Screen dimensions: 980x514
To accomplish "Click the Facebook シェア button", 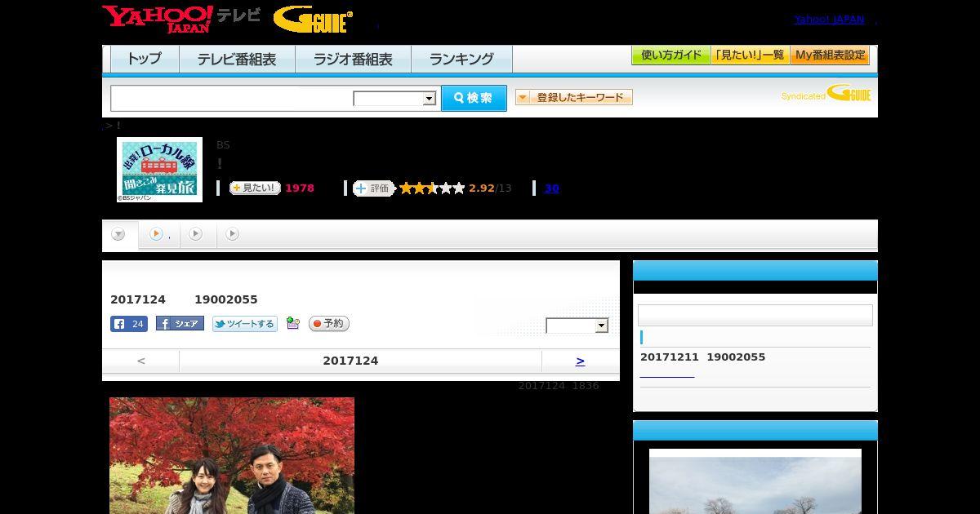I will point(180,324).
